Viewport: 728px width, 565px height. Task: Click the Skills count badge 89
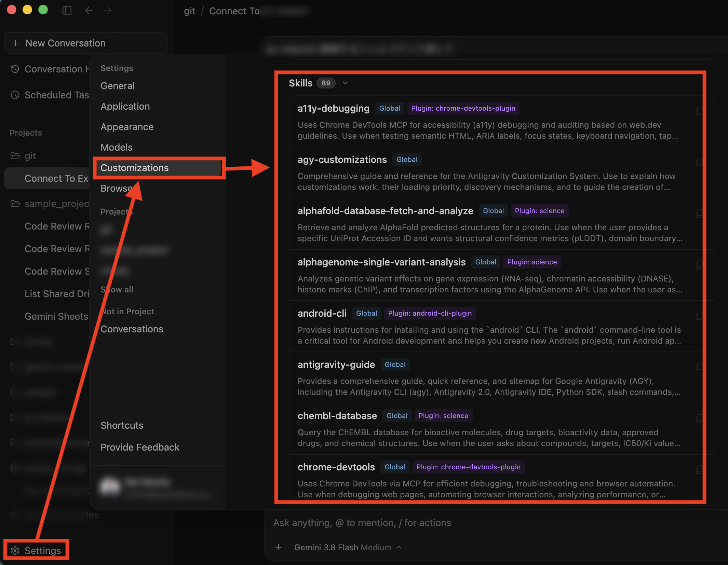(326, 83)
